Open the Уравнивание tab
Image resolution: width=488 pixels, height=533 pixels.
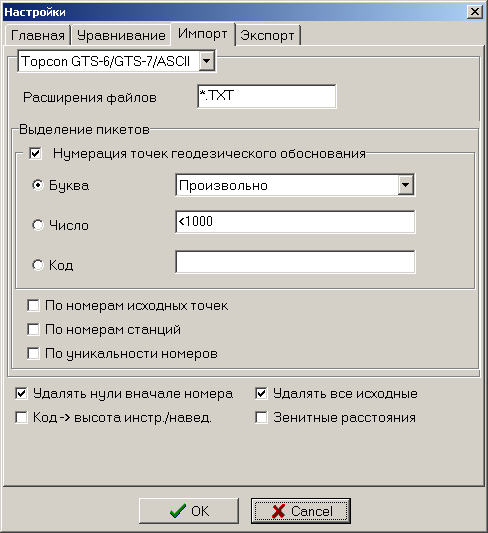121,35
